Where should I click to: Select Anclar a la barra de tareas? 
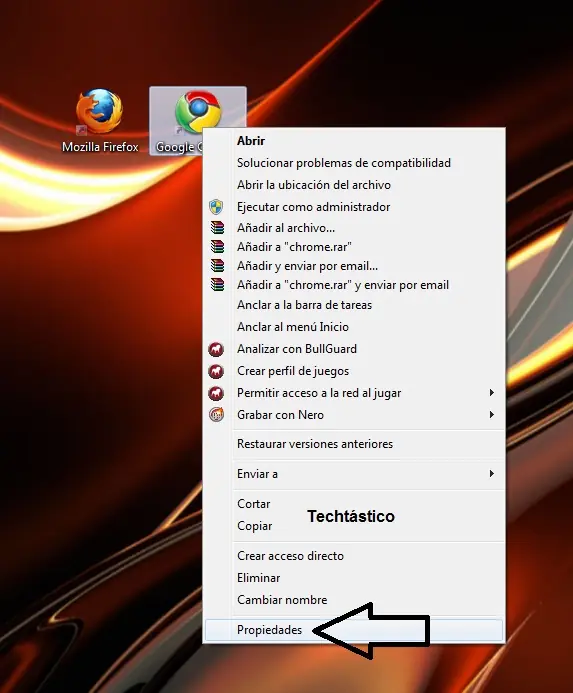(x=354, y=305)
